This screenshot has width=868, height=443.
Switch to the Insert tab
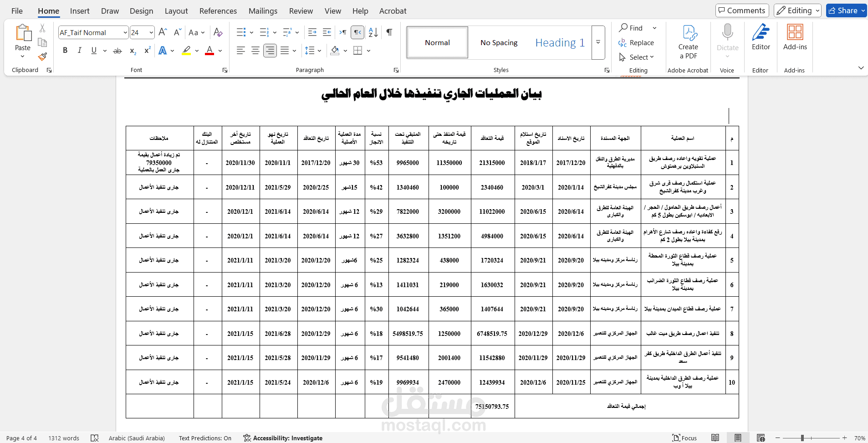point(80,11)
